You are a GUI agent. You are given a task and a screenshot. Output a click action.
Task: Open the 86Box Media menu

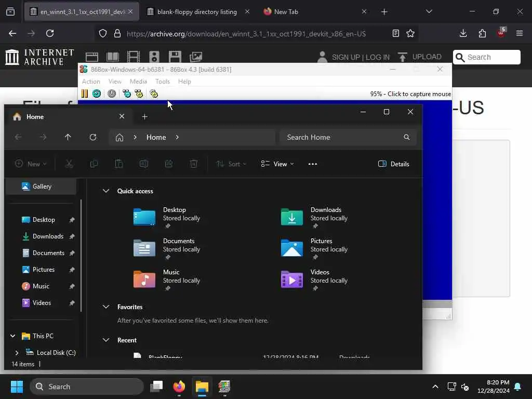point(138,82)
